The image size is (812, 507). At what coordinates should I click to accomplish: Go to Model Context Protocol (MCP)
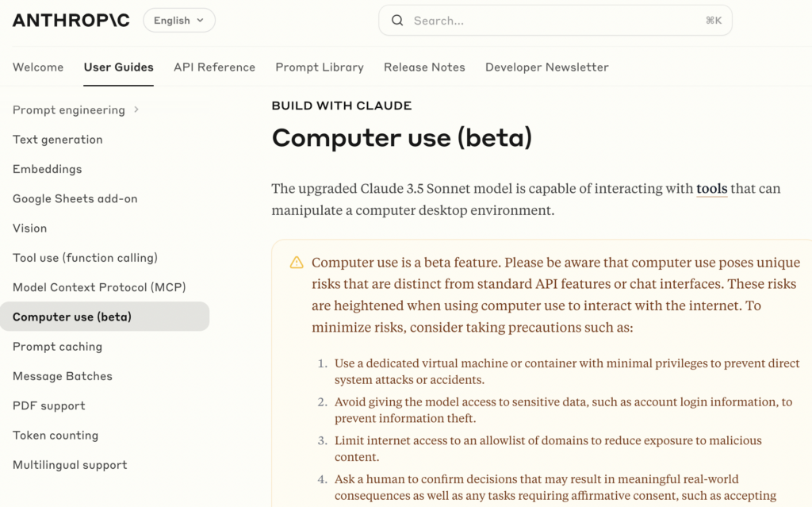(99, 287)
